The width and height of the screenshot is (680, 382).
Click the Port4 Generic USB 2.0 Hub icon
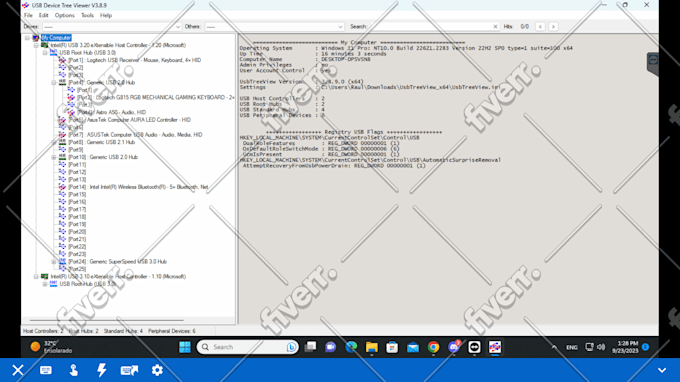click(62, 82)
